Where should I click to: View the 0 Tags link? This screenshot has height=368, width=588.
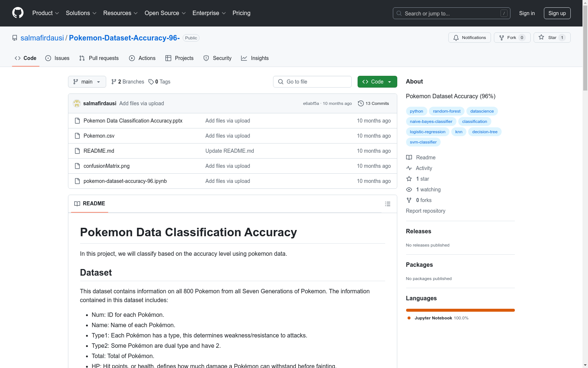tap(159, 82)
